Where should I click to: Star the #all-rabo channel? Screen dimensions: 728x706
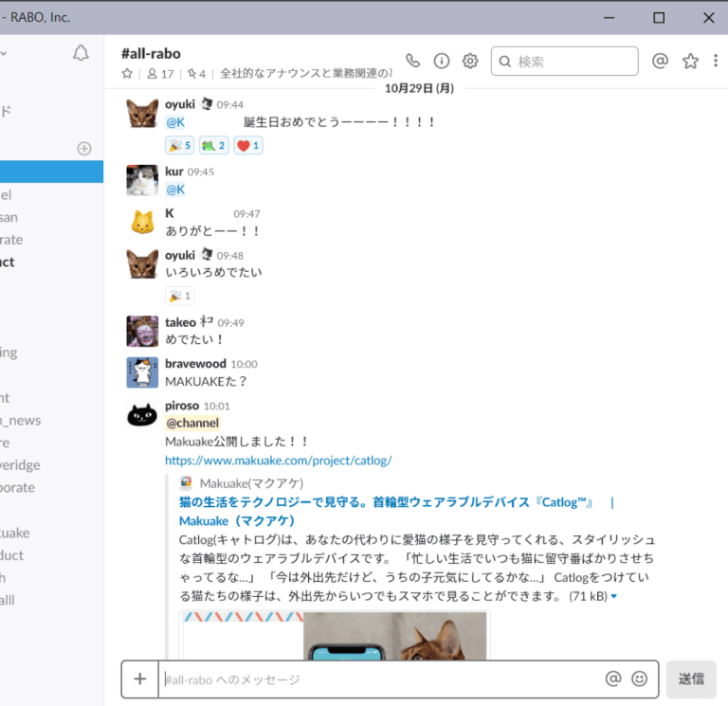(x=127, y=73)
